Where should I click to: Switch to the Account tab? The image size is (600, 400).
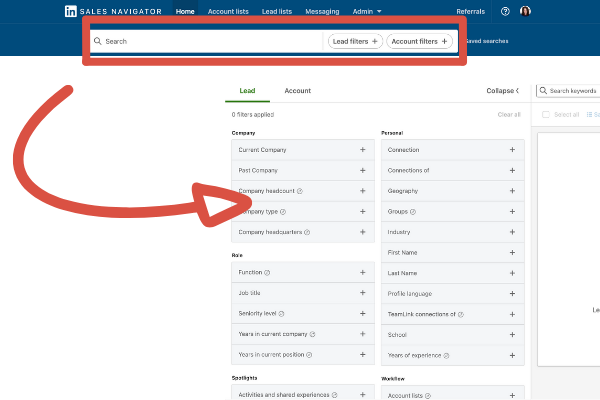coord(297,91)
